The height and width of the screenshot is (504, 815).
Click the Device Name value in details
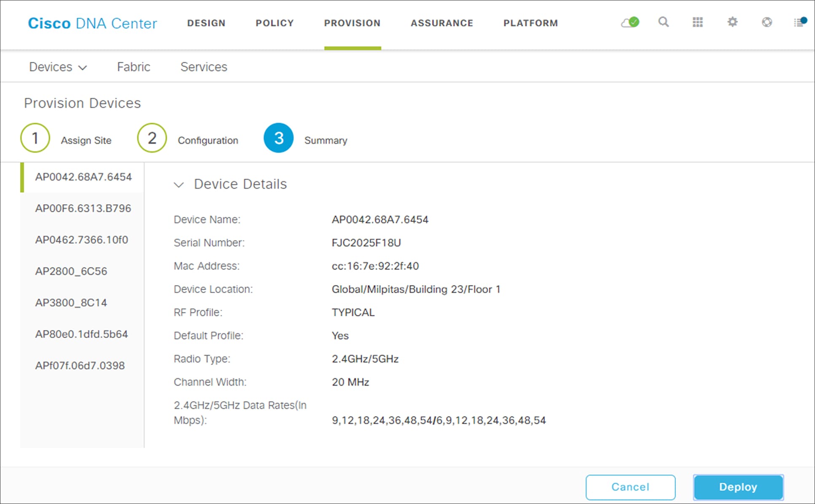tap(380, 220)
